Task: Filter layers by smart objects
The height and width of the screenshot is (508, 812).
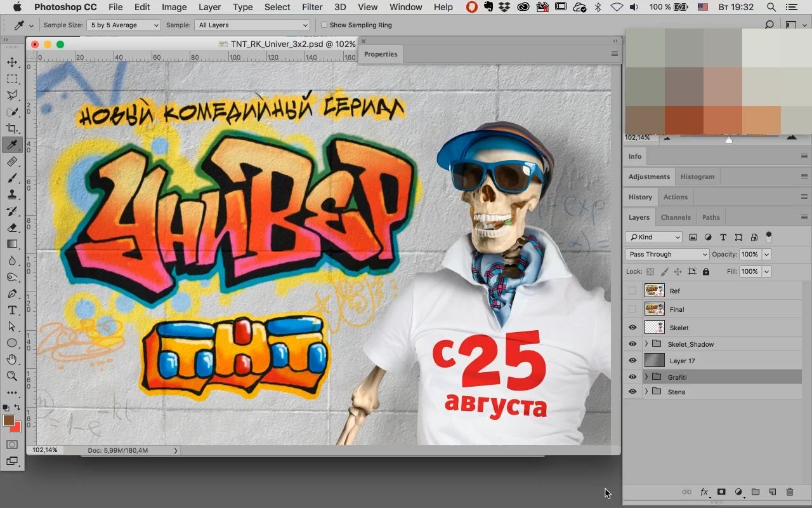Action: (754, 237)
